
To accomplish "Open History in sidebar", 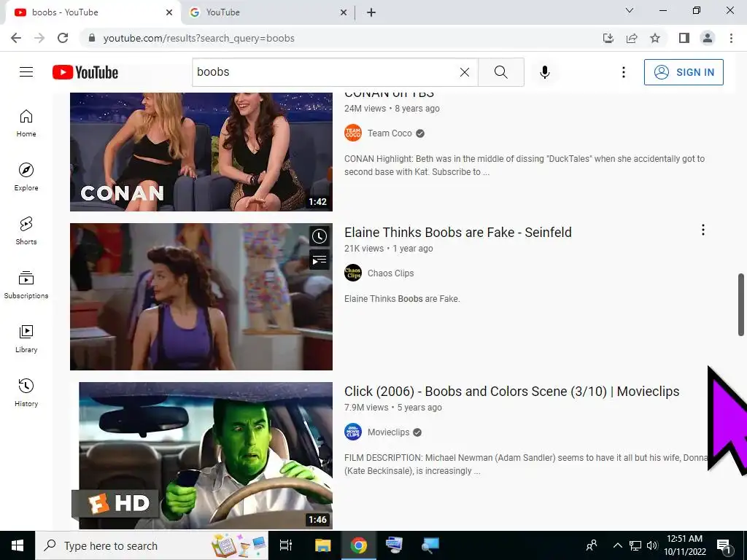I will click(26, 392).
